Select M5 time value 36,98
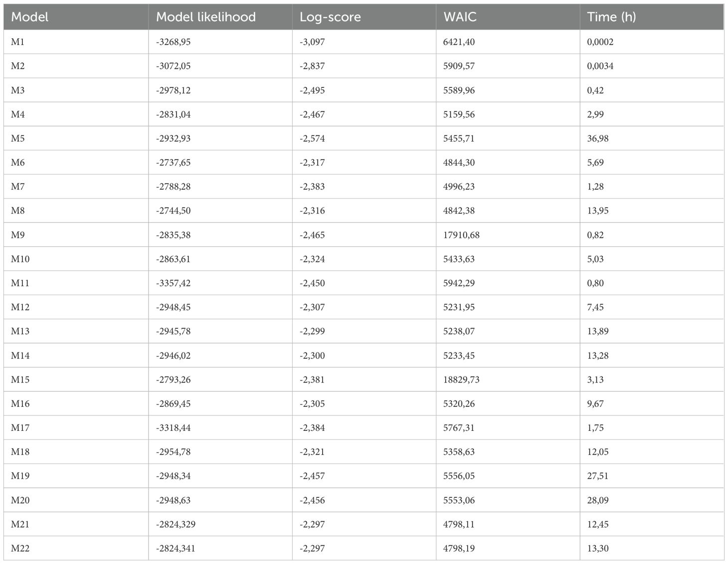The width and height of the screenshot is (728, 564). [x=598, y=138]
